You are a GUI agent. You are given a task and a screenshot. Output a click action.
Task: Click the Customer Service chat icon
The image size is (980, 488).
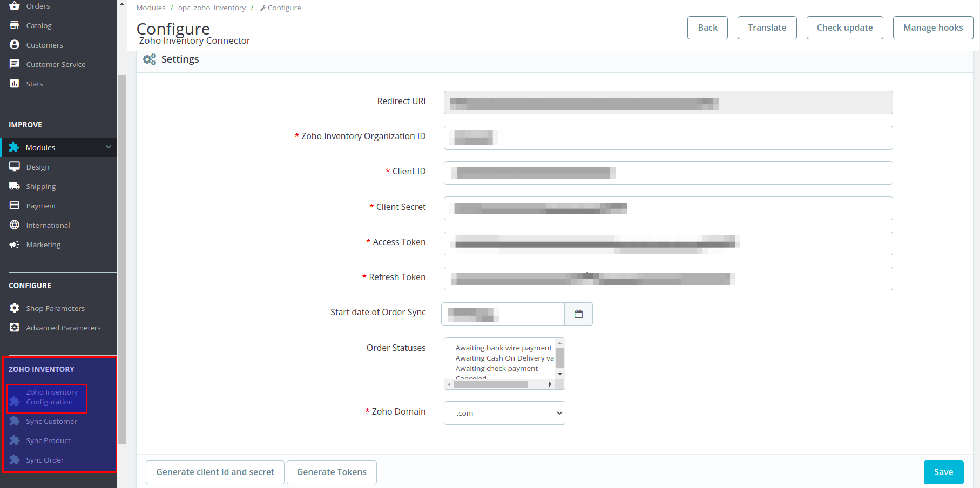coord(15,64)
